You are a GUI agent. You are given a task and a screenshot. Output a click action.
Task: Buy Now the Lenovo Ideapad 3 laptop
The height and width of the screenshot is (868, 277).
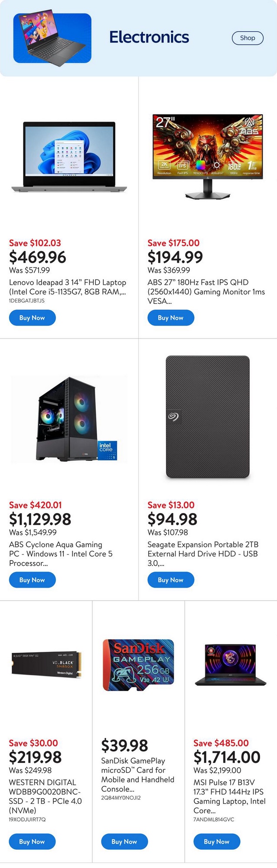[32, 318]
